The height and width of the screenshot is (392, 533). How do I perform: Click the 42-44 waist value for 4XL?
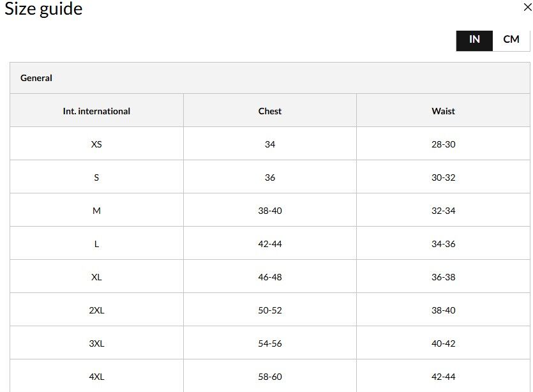coord(443,377)
